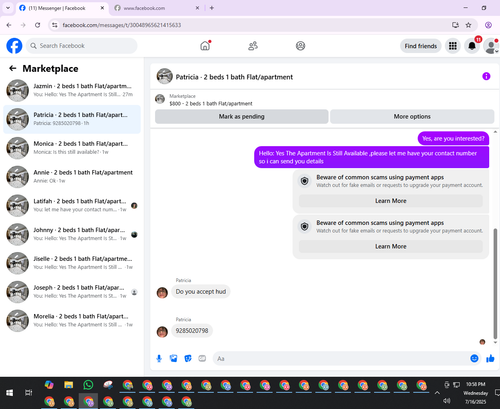This screenshot has width=500, height=409.
Task: Open Patricia's apartment conversation in list
Action: 72,119
